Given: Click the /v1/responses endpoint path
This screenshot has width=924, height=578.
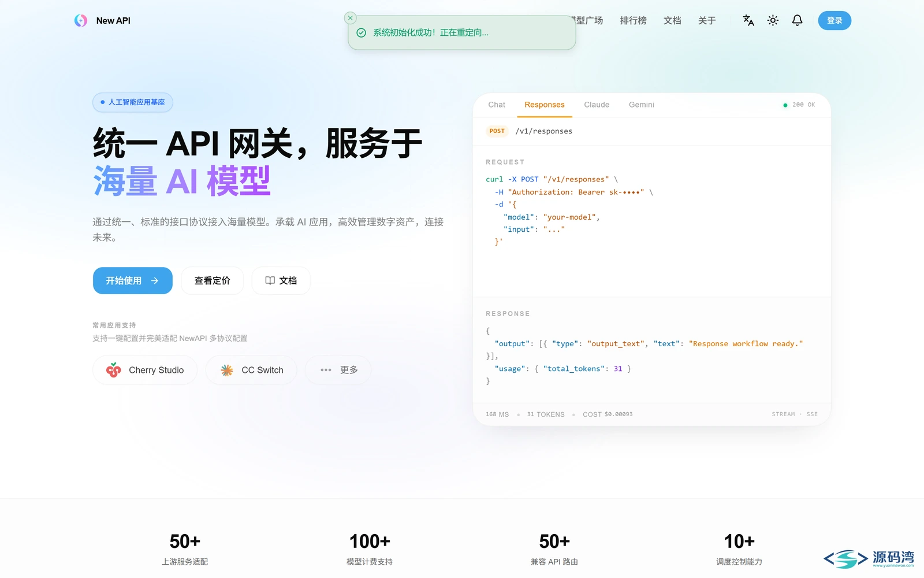Looking at the screenshot, I should (x=544, y=131).
